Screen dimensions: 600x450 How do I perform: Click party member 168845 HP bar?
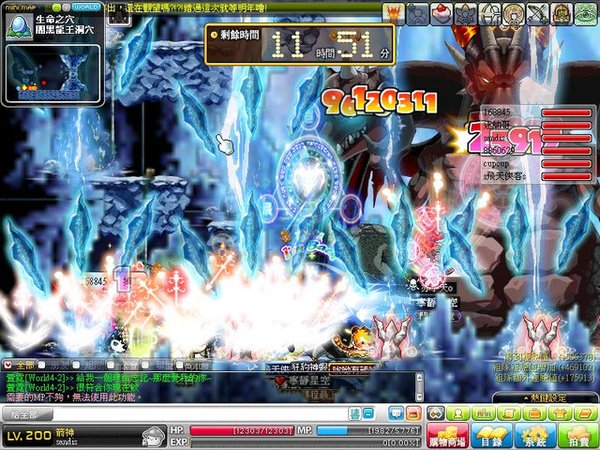(x=567, y=112)
